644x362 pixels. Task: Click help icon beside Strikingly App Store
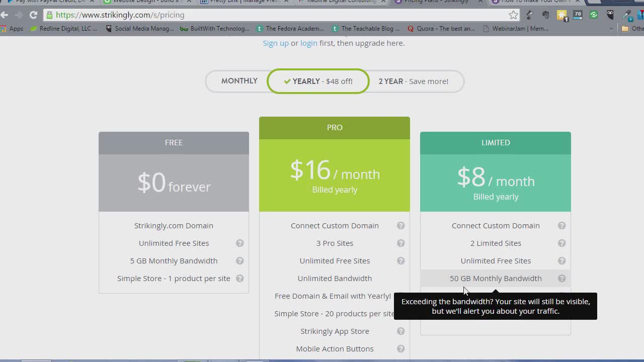coord(401,331)
